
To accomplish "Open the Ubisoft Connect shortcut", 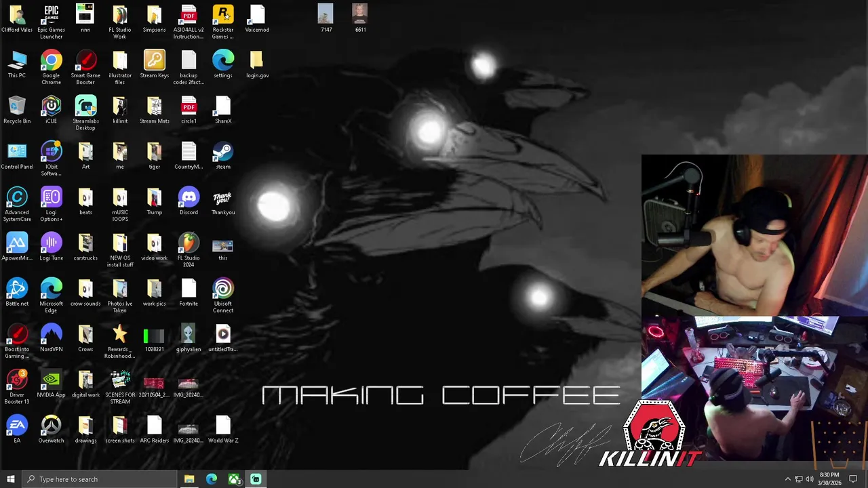I will tap(223, 296).
